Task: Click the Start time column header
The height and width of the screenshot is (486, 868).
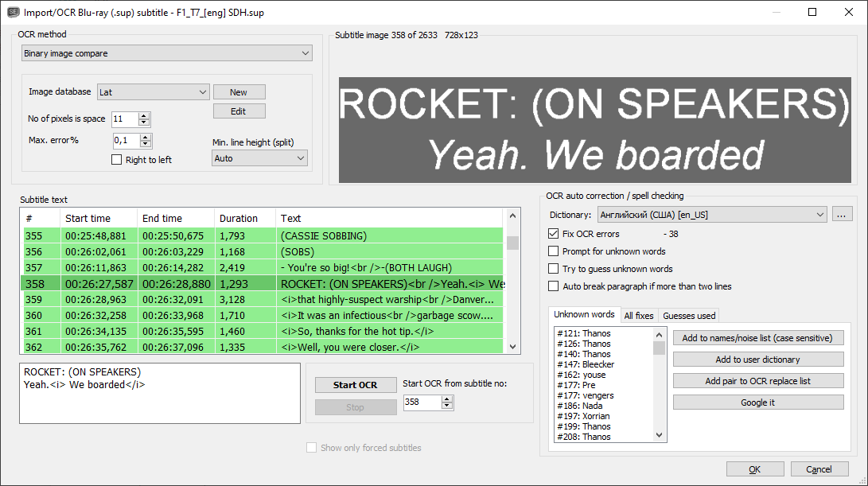Action: 98,218
